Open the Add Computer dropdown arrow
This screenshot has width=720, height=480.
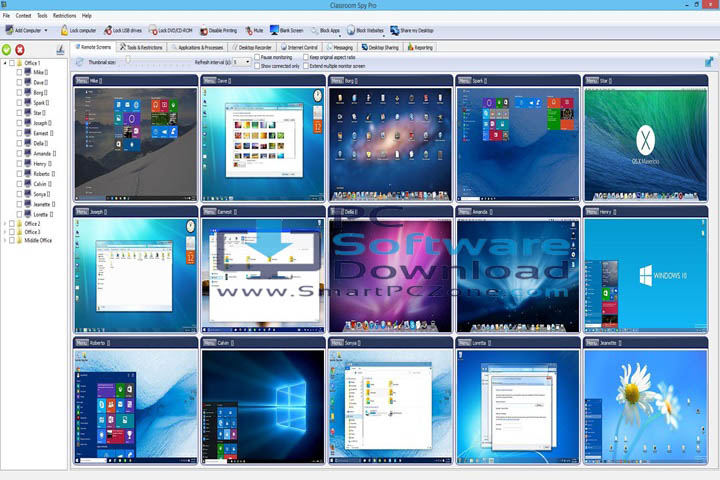point(46,31)
